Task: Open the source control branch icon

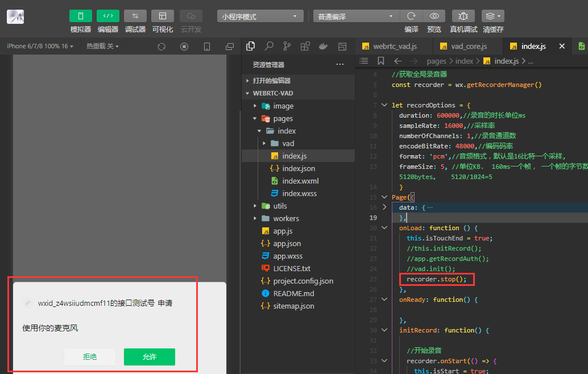Action: (x=287, y=46)
